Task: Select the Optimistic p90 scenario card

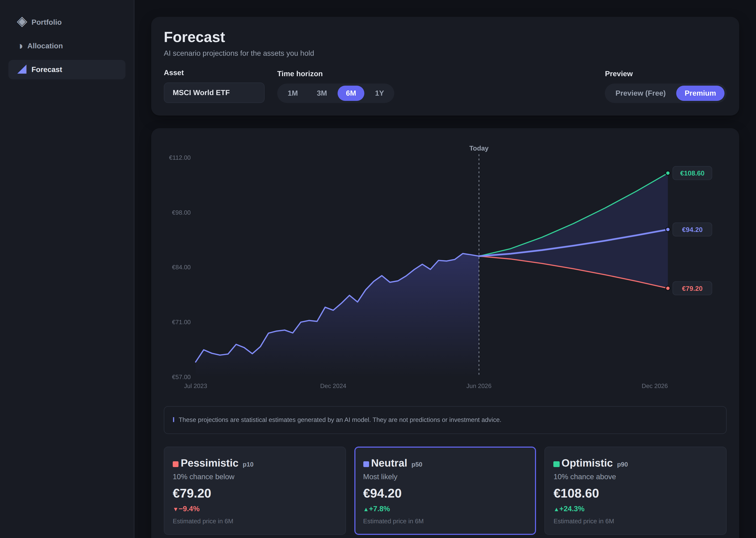Action: 635,491
